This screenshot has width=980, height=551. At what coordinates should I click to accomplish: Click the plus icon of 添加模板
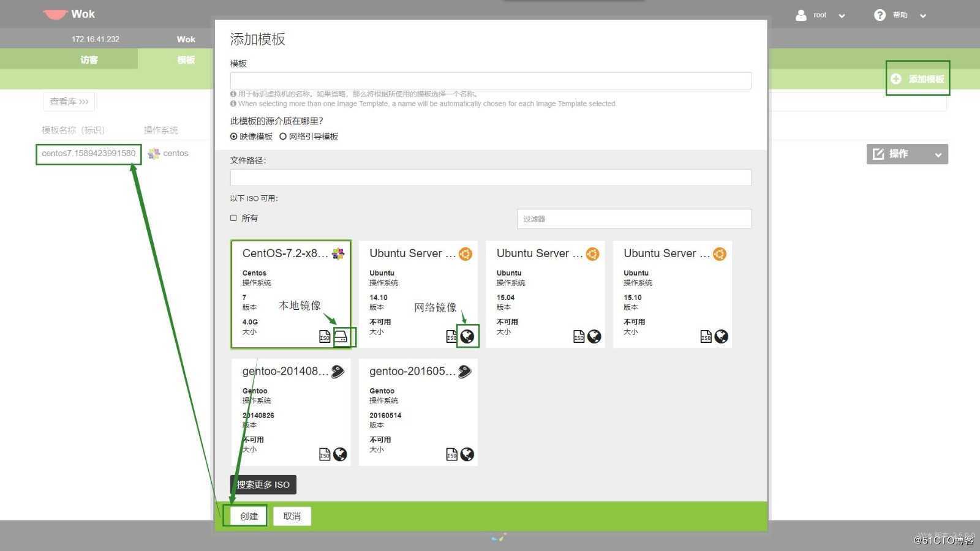pos(896,79)
